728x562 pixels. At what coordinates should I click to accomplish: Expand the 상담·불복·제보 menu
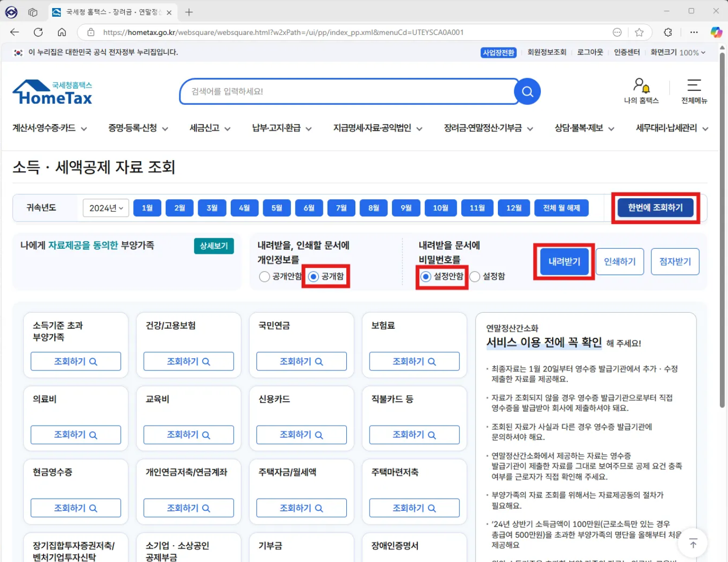click(585, 128)
